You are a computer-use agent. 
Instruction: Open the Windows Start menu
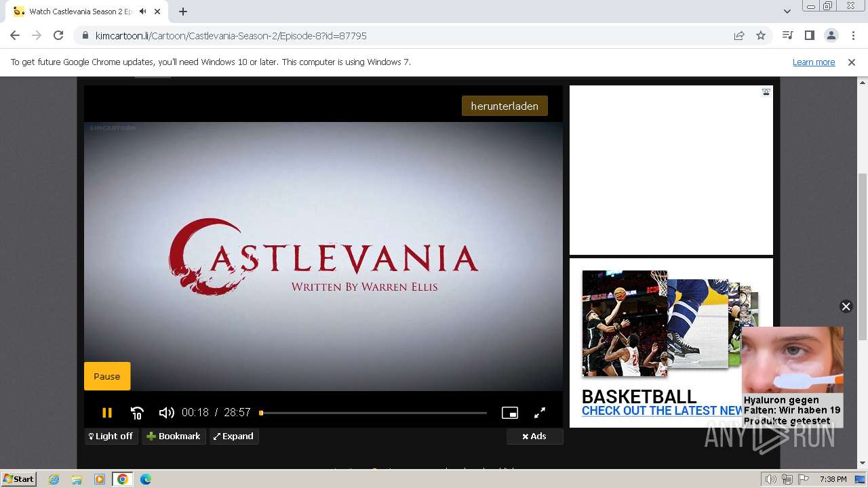18,479
